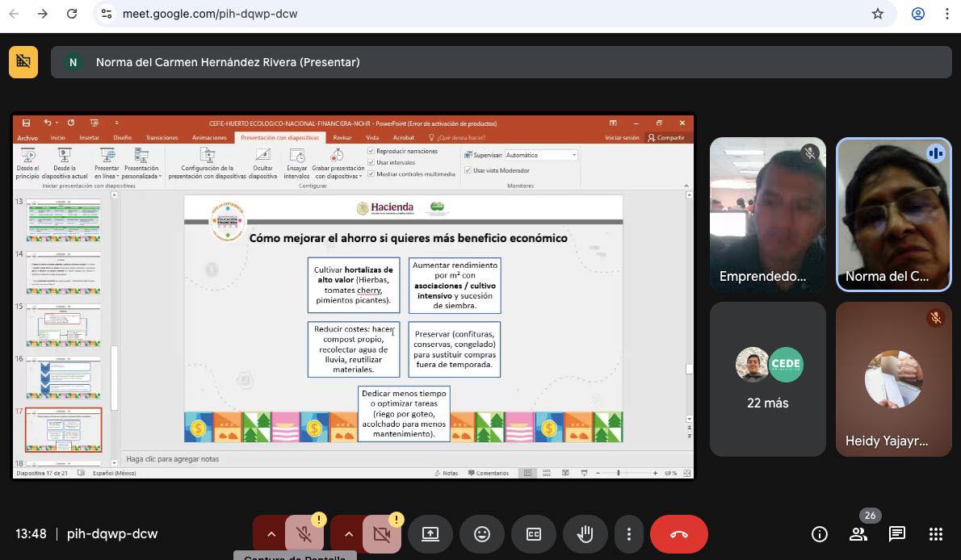Image resolution: width=961 pixels, height=560 pixels.
Task: Open the Archivo tab in PowerPoint
Action: tap(27, 138)
